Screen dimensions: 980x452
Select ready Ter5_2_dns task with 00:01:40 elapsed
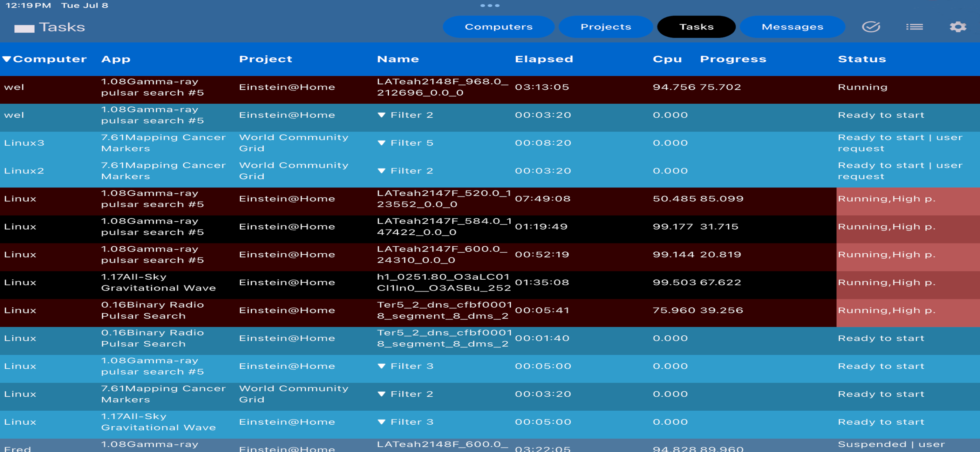(445, 338)
